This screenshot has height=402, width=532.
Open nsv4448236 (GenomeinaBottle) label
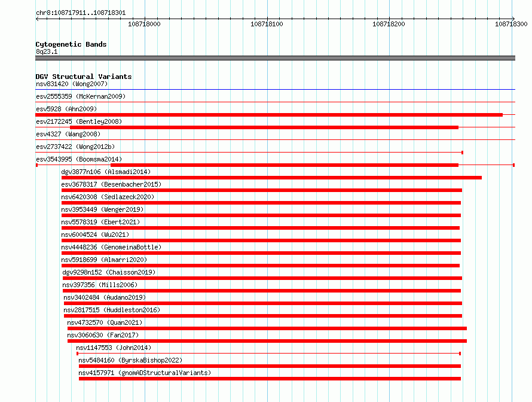(111, 247)
